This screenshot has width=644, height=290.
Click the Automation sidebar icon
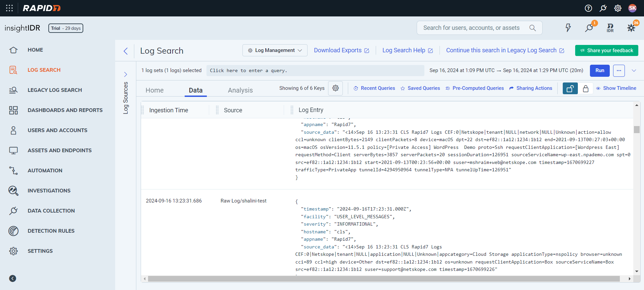tap(13, 170)
